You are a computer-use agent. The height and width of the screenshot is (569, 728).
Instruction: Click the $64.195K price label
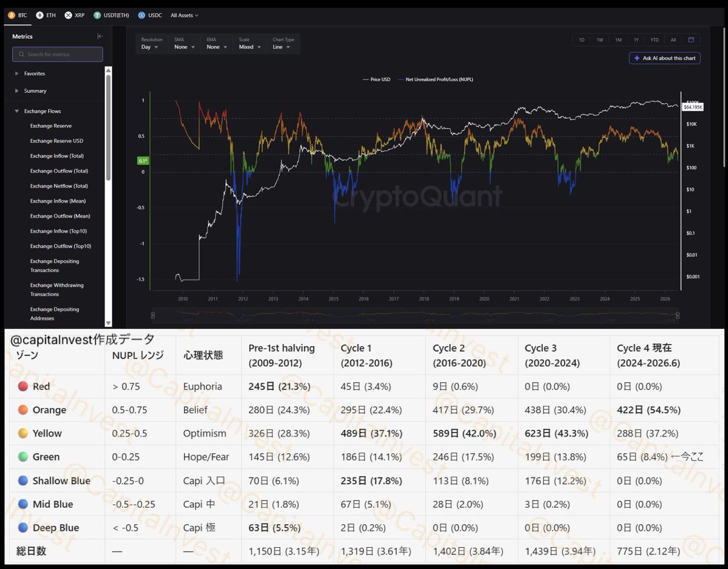point(693,107)
